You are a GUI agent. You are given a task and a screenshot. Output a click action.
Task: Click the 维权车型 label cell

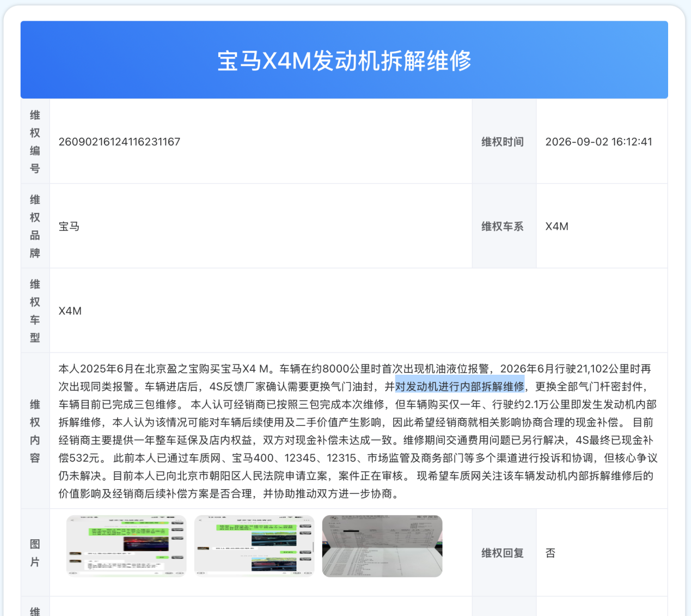pyautogui.click(x=35, y=310)
